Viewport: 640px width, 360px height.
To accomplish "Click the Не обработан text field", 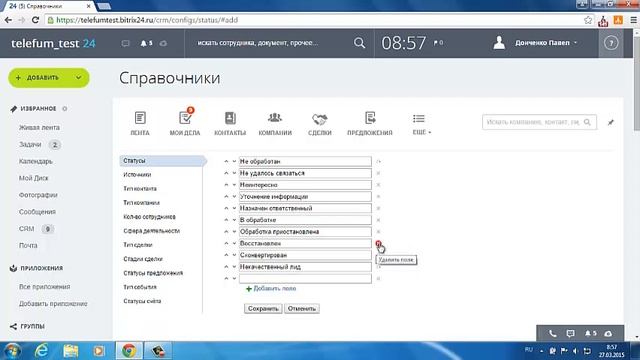I will coord(305,161).
